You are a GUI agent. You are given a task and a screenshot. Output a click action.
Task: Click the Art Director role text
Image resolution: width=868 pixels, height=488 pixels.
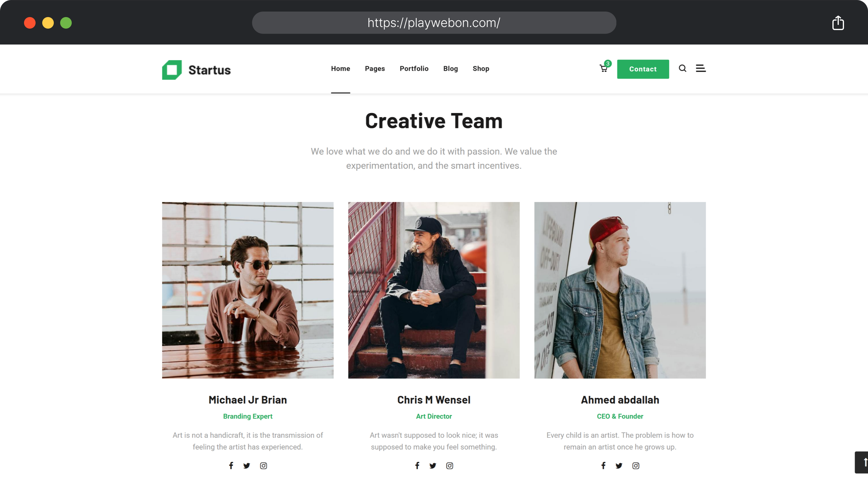tap(434, 416)
